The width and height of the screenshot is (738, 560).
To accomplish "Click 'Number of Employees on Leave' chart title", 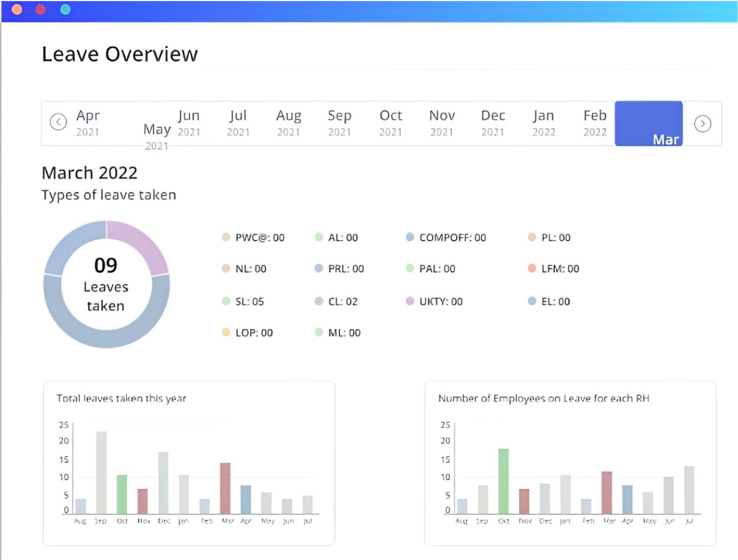I will [x=544, y=398].
